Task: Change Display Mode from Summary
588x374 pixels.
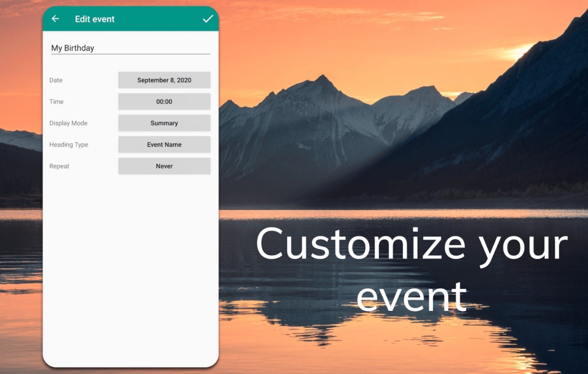Action: tap(164, 123)
